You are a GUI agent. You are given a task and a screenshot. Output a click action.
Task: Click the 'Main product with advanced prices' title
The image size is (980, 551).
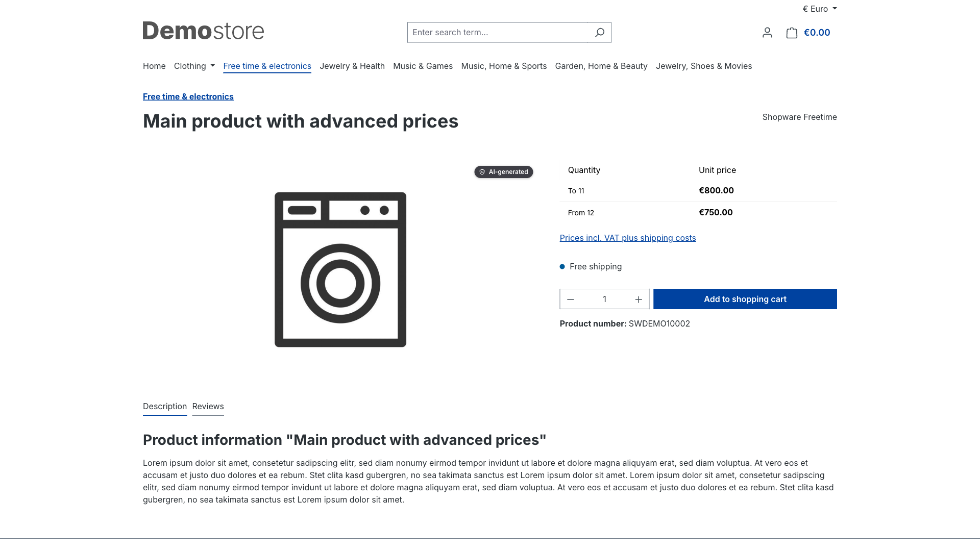[x=301, y=121]
